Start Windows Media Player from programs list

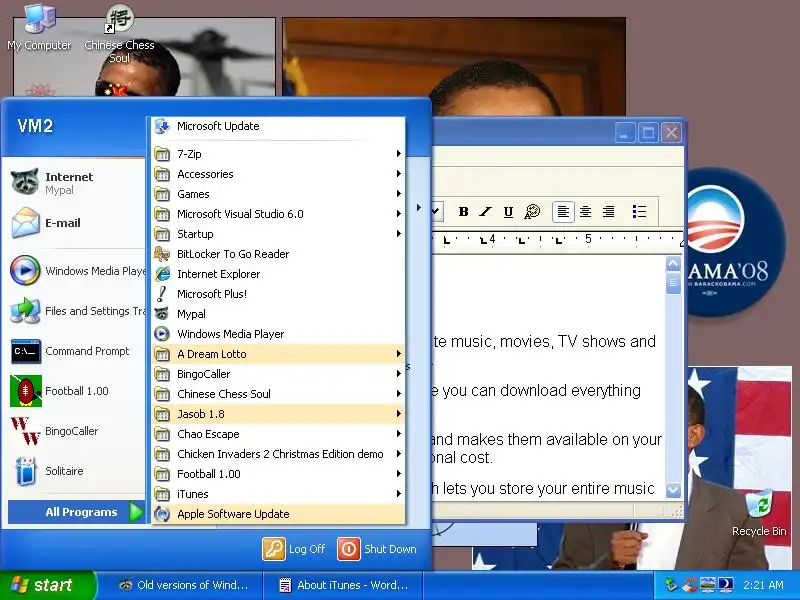279,334
